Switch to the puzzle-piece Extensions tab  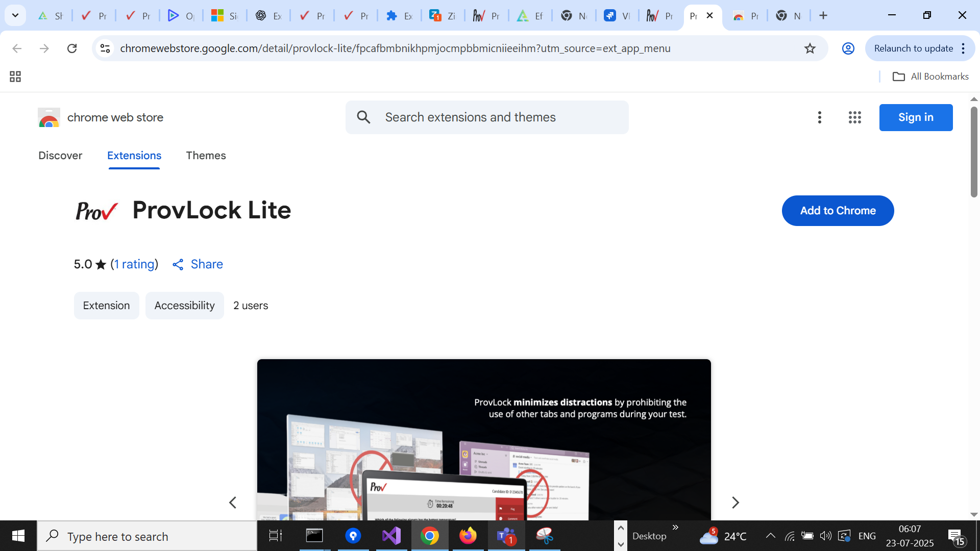(x=399, y=16)
